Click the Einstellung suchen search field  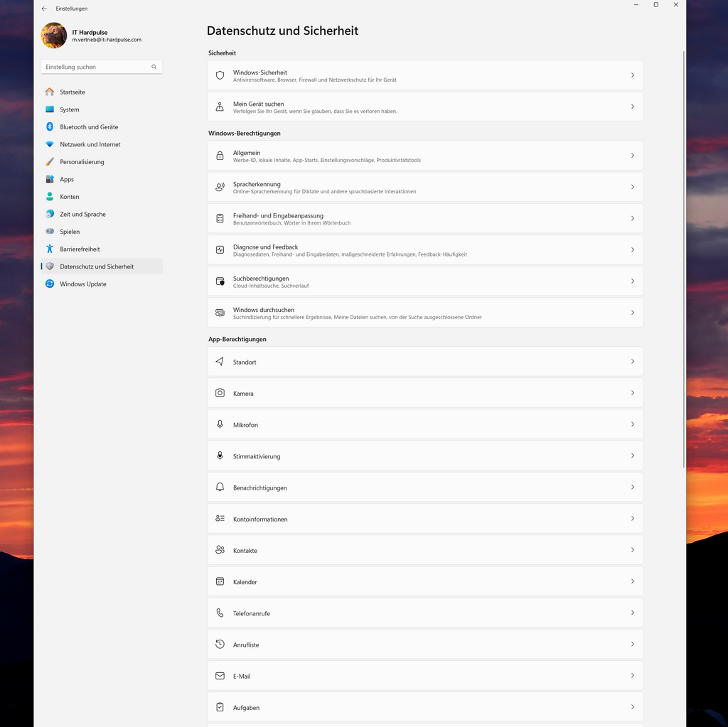click(x=96, y=67)
